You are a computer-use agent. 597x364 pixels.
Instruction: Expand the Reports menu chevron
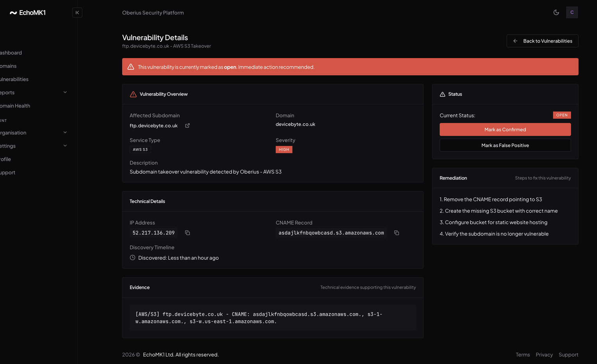[x=65, y=93]
